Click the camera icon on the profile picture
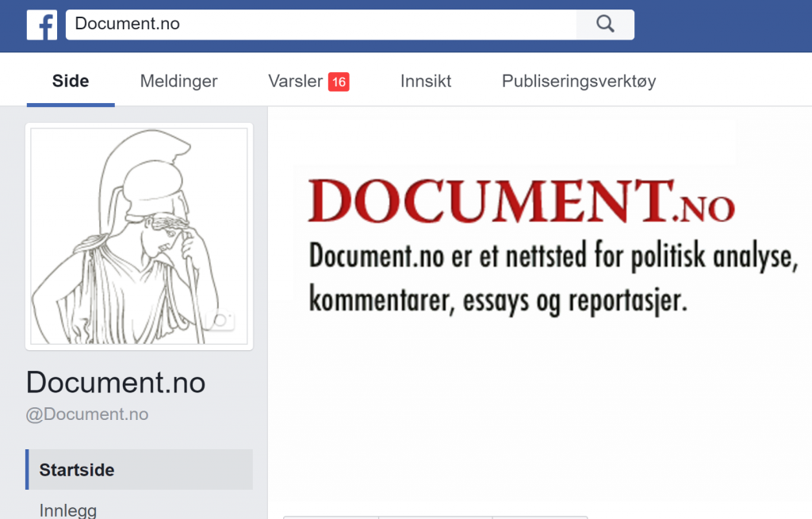812x519 pixels. tap(221, 320)
